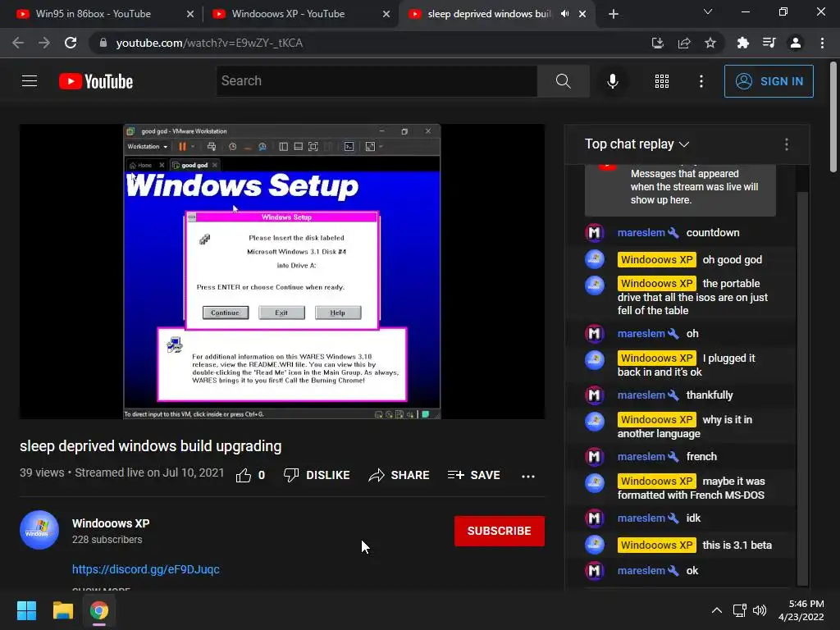Open the Windooows XP channel avatar
The height and width of the screenshot is (630, 840).
click(39, 530)
